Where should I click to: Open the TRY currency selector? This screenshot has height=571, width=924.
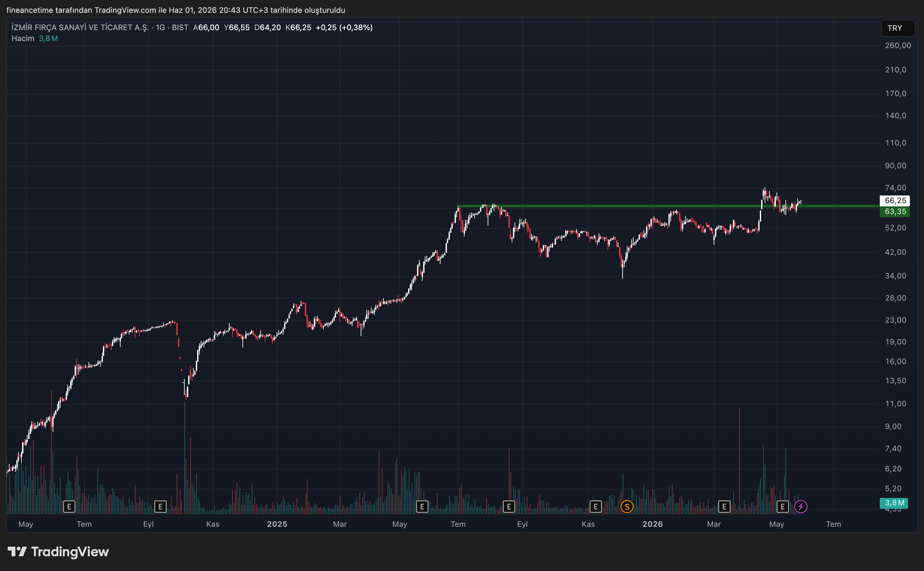point(898,28)
